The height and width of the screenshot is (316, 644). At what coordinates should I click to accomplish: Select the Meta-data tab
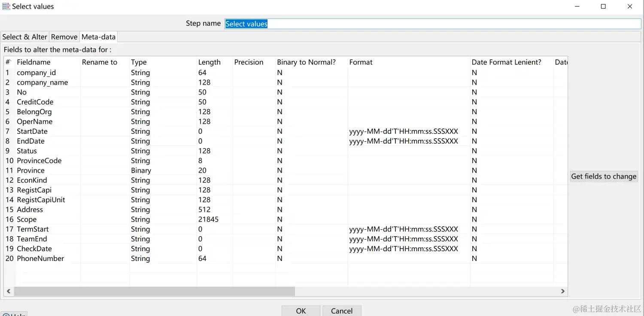pos(98,37)
